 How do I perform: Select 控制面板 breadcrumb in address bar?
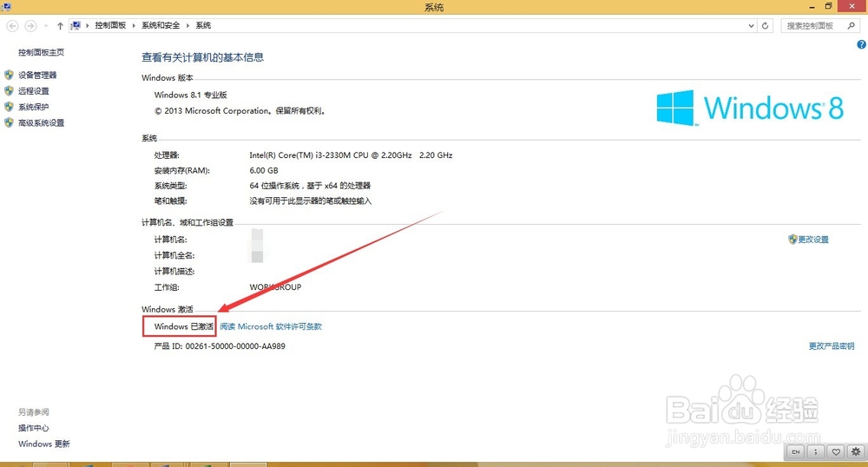110,25
